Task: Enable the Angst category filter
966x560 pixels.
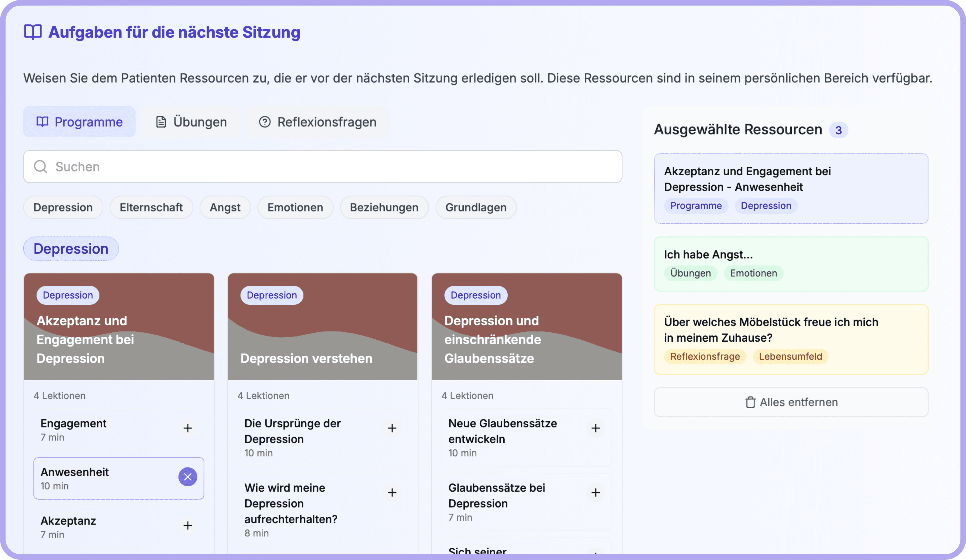Action: pos(225,207)
